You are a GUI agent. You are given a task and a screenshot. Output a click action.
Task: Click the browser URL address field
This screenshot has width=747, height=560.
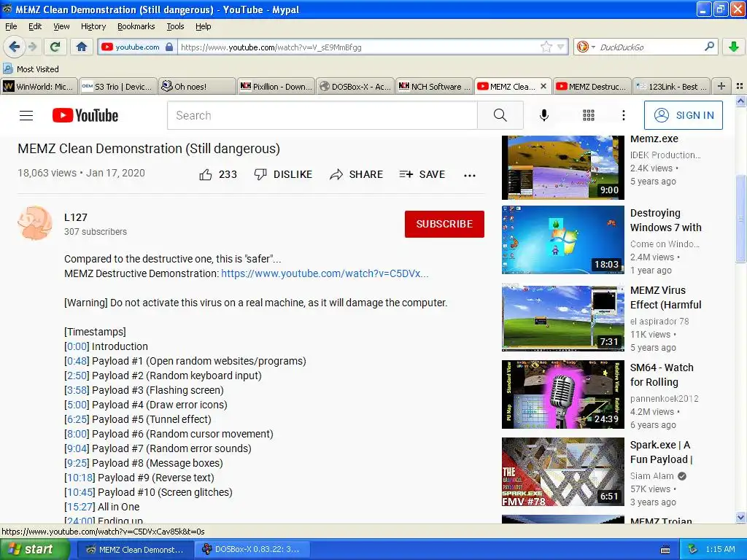(358, 47)
